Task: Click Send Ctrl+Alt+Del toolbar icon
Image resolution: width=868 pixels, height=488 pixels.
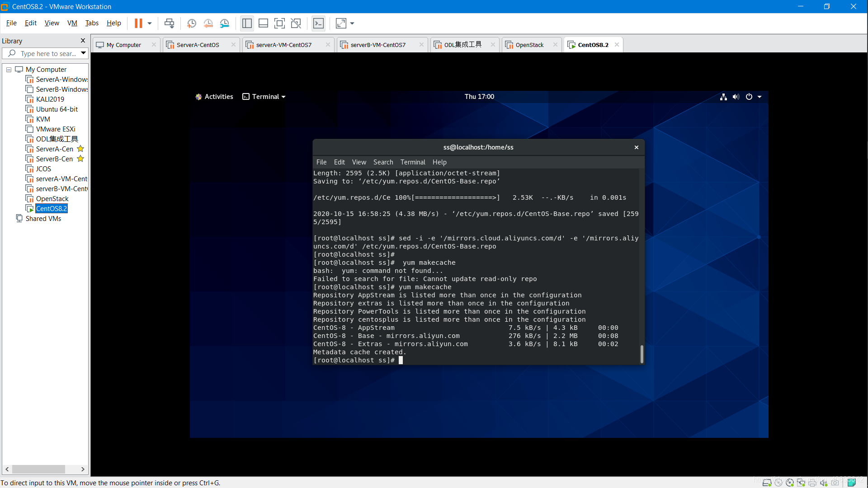Action: tap(169, 23)
